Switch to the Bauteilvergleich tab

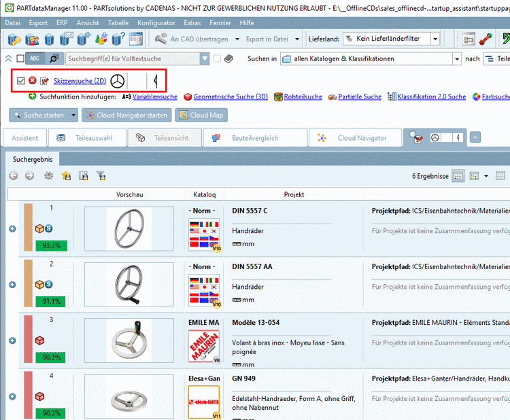pyautogui.click(x=255, y=138)
